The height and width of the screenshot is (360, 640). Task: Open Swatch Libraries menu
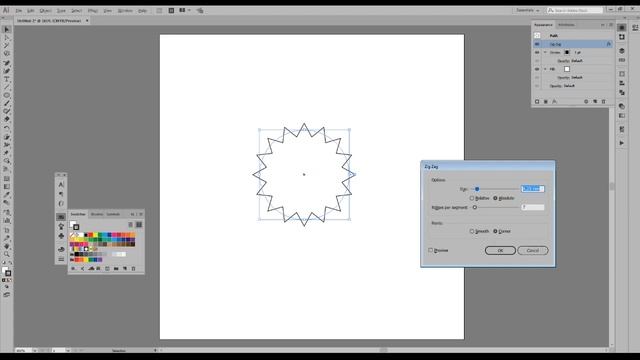tap(73, 269)
